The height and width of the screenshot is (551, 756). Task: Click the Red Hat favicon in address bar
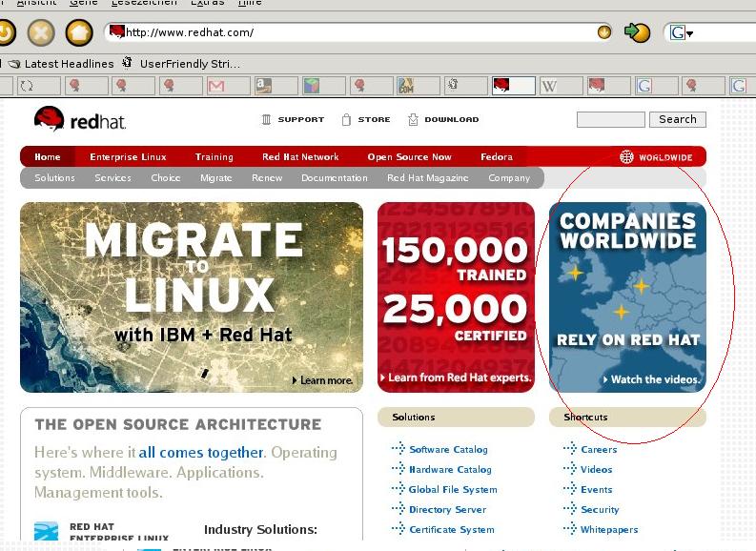[116, 31]
